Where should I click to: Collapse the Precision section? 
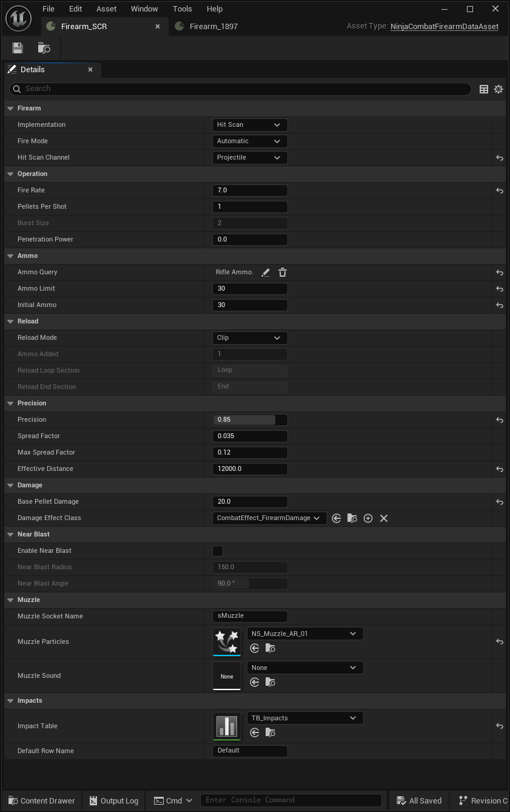pos(10,404)
